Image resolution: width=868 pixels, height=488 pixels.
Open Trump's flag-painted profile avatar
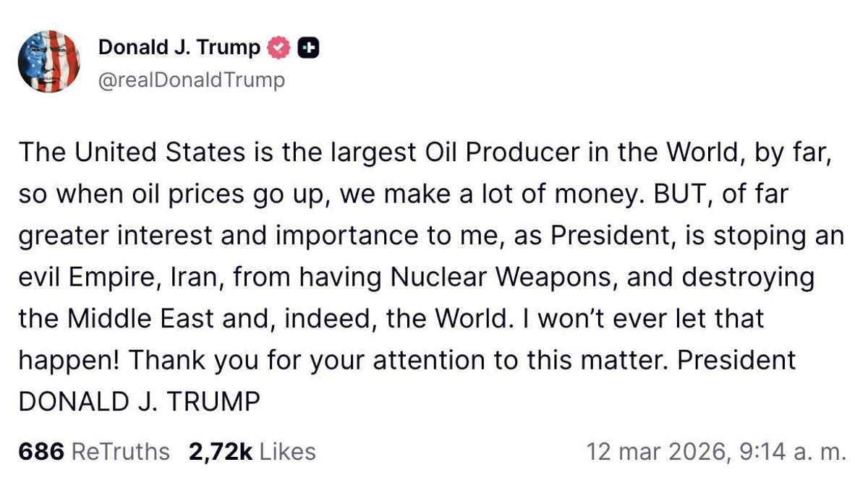click(49, 60)
